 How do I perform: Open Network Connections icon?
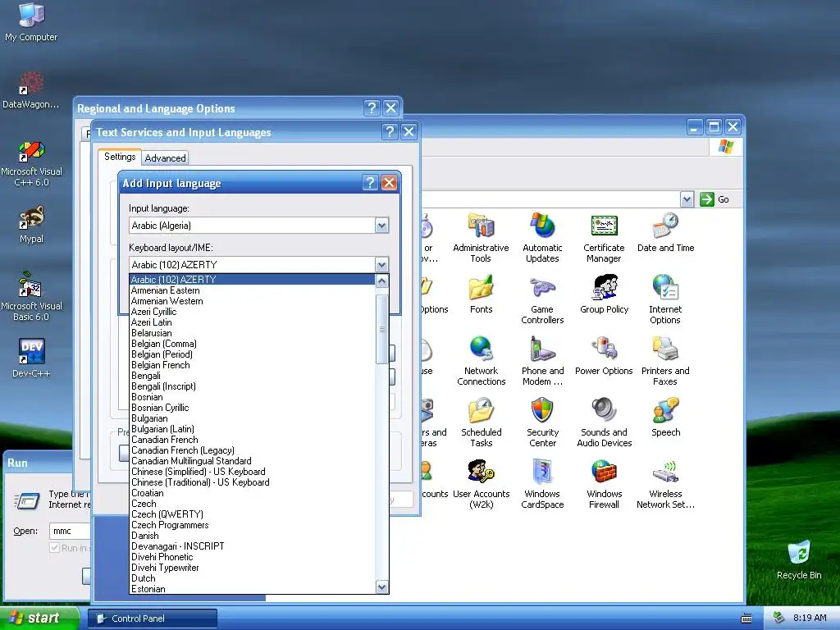[x=481, y=361]
